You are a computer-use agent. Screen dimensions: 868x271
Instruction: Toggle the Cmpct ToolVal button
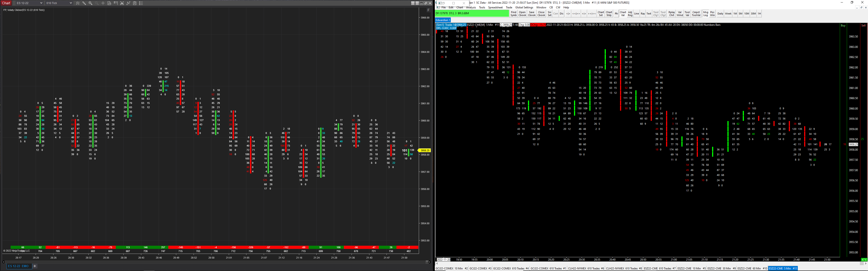(696, 14)
